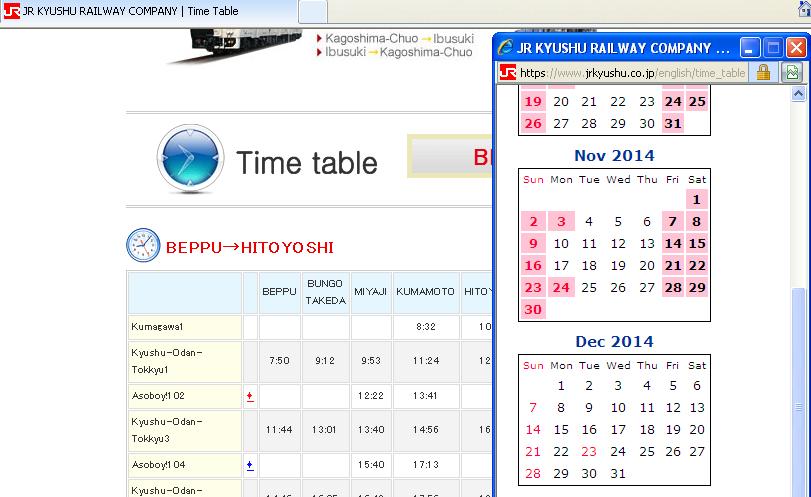
Task: Click December 7 in the calendar
Action: tap(533, 408)
